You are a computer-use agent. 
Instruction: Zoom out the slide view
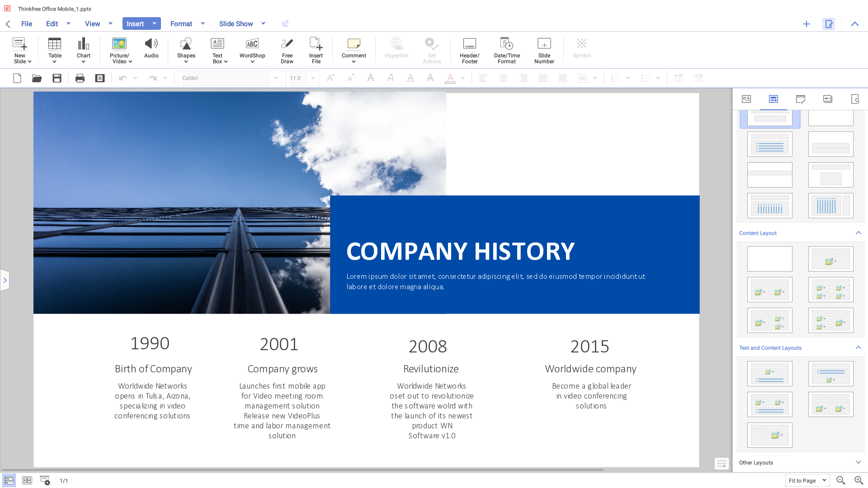pyautogui.click(x=841, y=480)
